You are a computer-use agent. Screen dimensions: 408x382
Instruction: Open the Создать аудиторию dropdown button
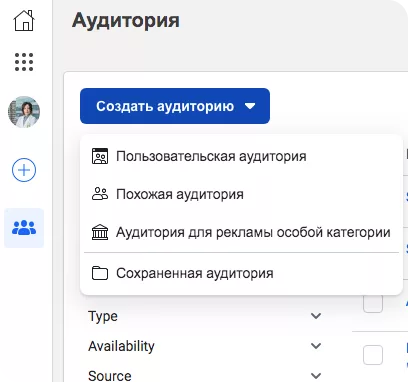point(175,106)
